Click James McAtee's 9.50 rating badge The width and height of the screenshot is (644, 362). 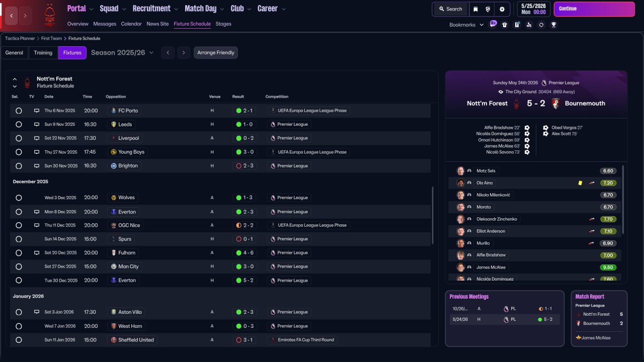point(608,267)
